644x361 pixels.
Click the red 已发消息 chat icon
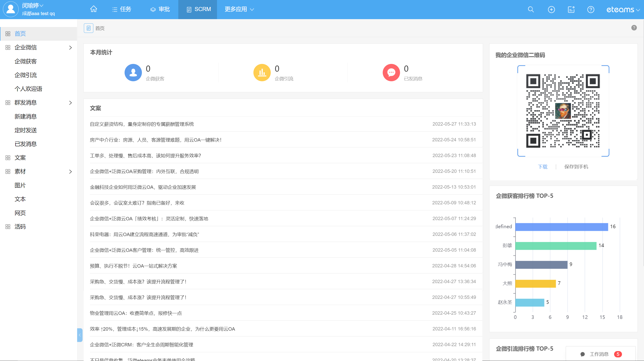391,72
